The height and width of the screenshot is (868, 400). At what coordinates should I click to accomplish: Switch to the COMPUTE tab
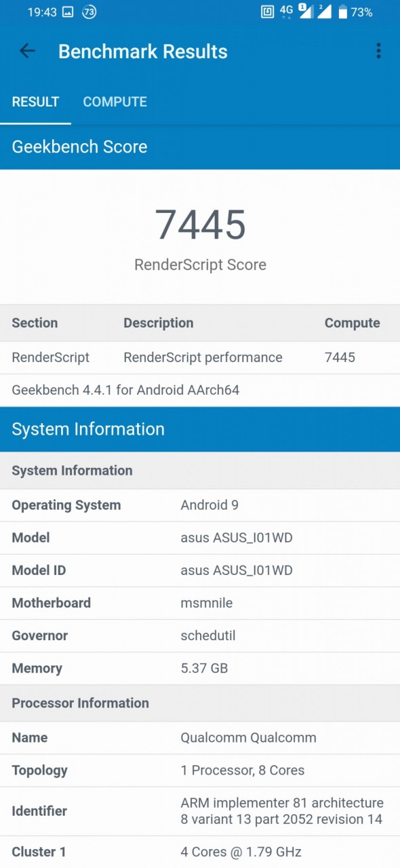point(115,102)
